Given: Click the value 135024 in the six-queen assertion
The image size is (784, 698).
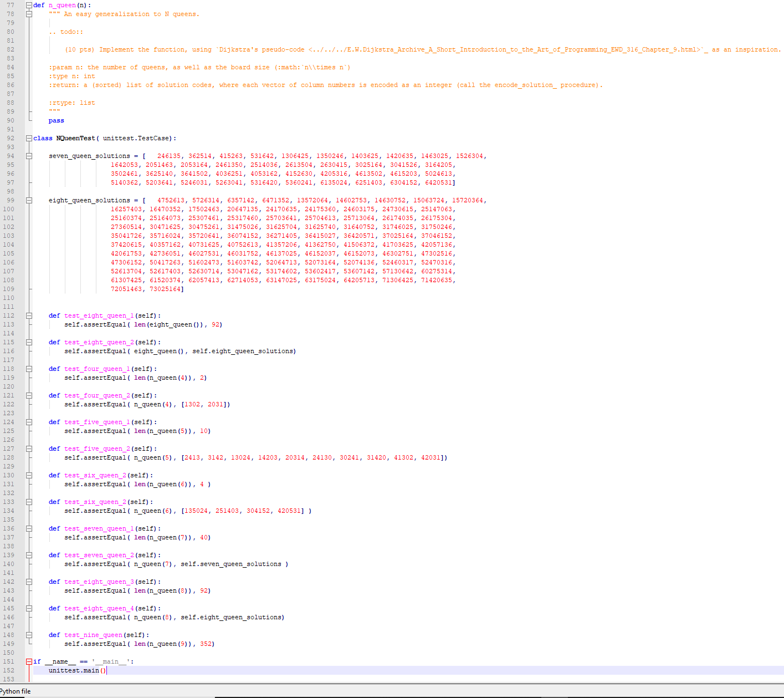Looking at the screenshot, I should pyautogui.click(x=196, y=511).
